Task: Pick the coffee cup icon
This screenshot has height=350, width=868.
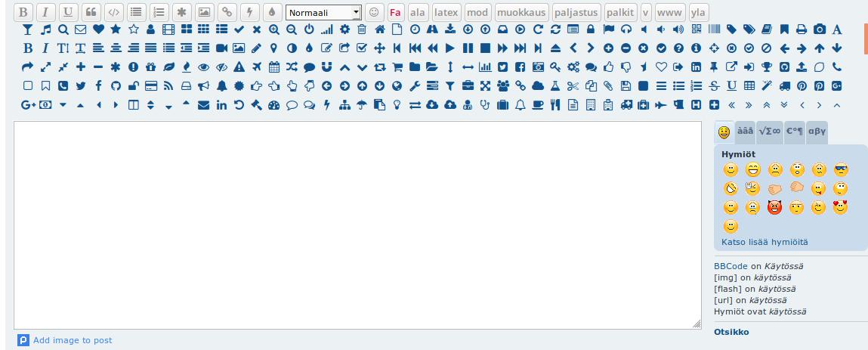Action: pyautogui.click(x=538, y=104)
